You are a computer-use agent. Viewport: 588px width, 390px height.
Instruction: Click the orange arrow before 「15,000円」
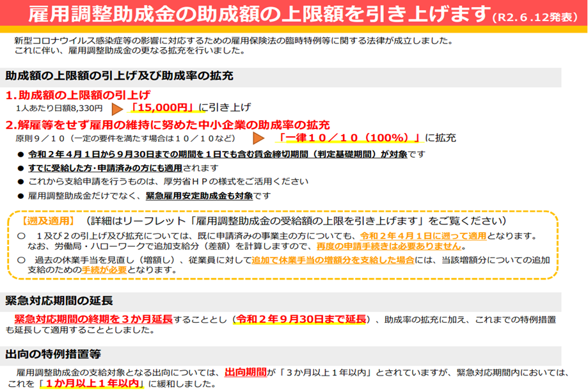point(117,108)
